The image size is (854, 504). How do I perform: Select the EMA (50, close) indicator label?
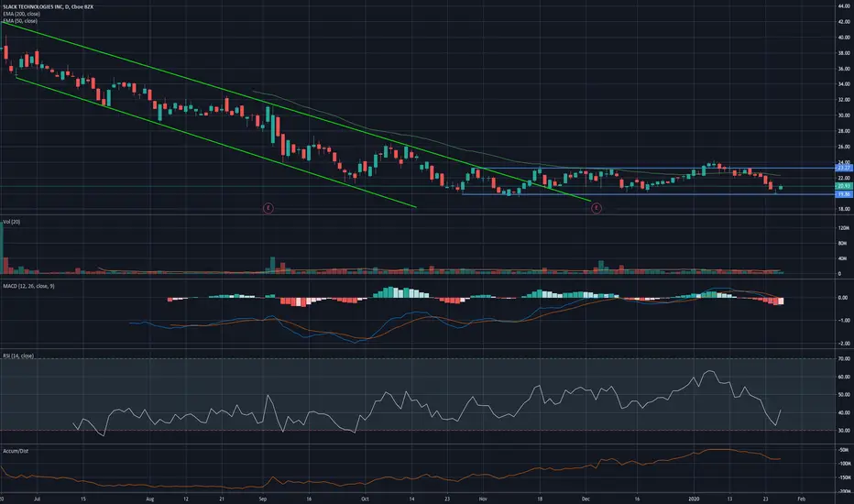tap(20, 21)
